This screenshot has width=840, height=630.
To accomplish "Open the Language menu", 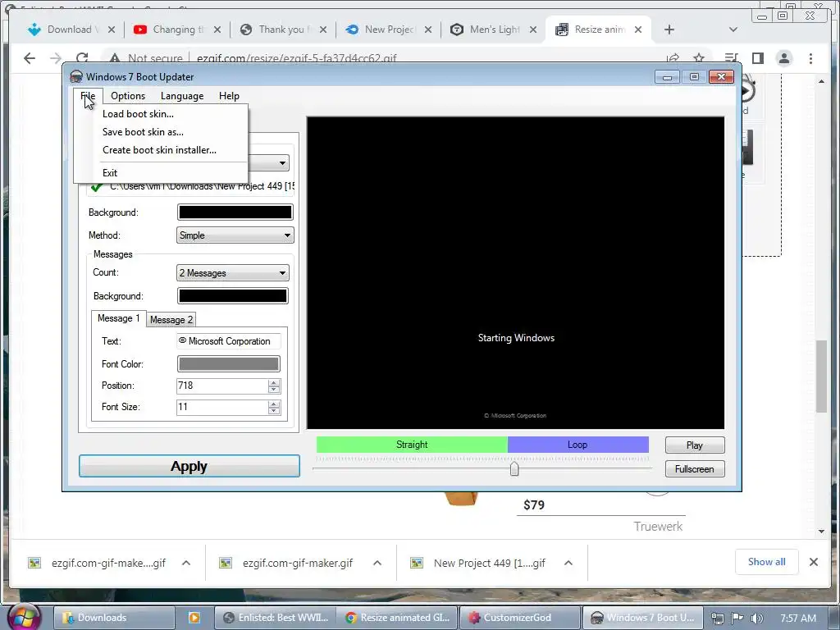I will (182, 96).
